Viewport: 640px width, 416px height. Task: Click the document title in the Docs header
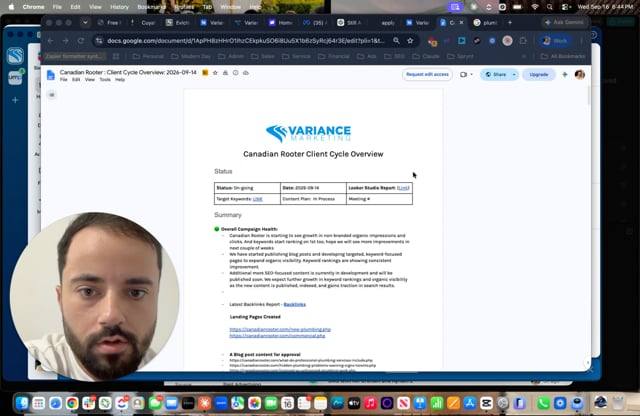[x=128, y=72]
